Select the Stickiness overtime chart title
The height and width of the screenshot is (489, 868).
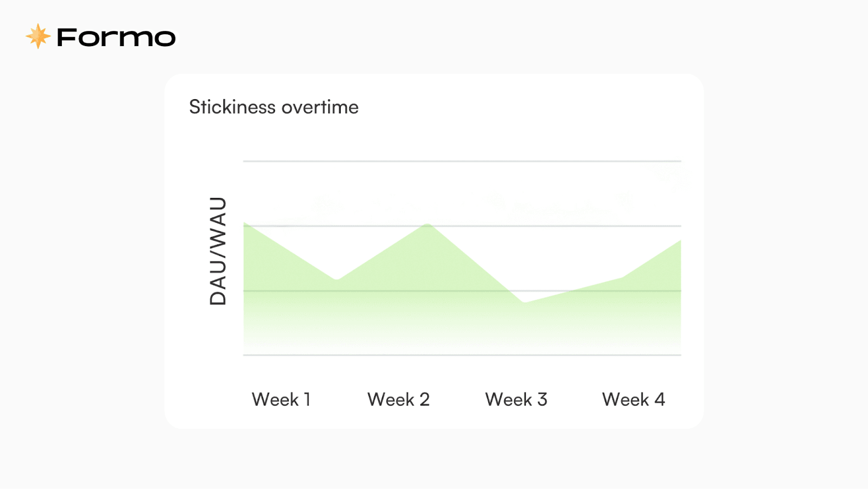273,107
